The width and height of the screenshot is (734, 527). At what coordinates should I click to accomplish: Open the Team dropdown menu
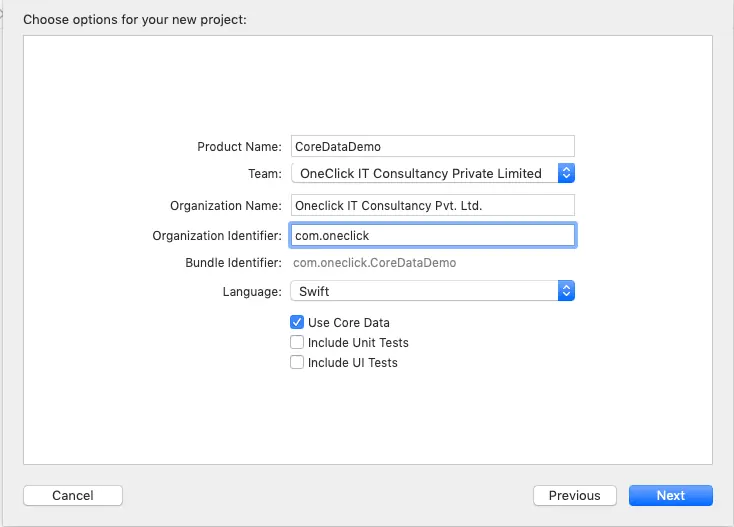click(433, 173)
